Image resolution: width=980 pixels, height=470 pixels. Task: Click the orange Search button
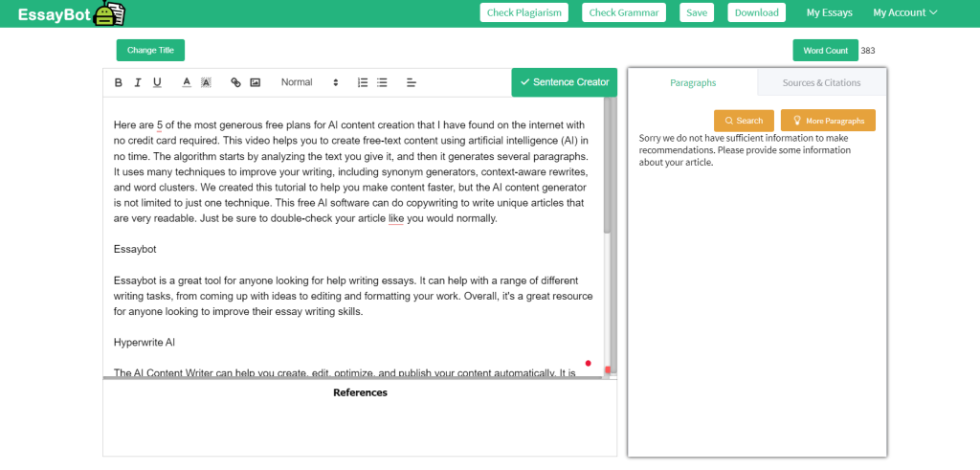744,121
